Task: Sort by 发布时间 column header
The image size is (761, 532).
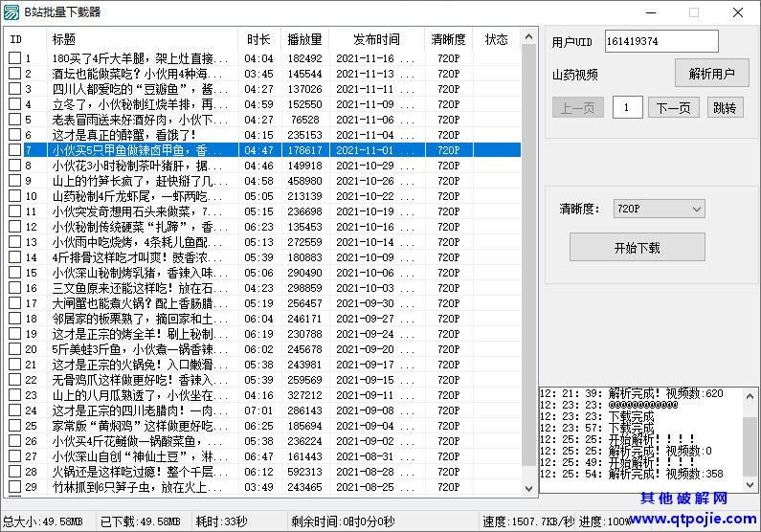Action: pos(376,39)
